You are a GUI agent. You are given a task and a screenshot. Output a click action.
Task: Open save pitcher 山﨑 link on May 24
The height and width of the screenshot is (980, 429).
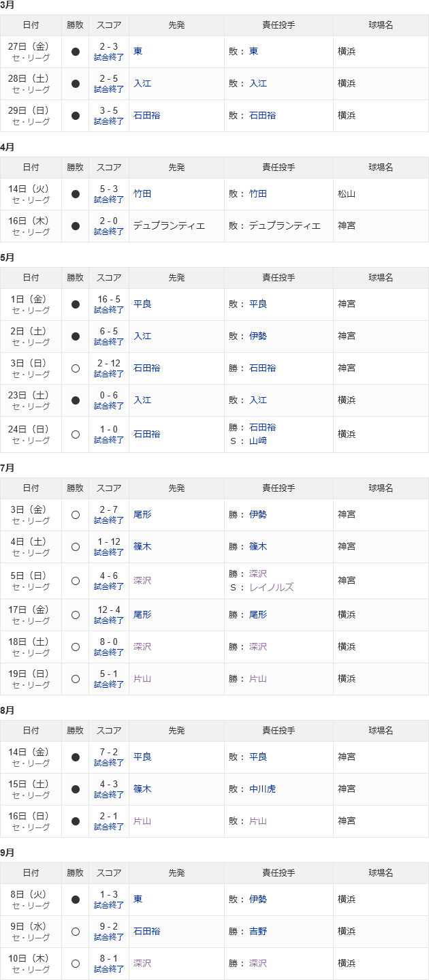[258, 441]
